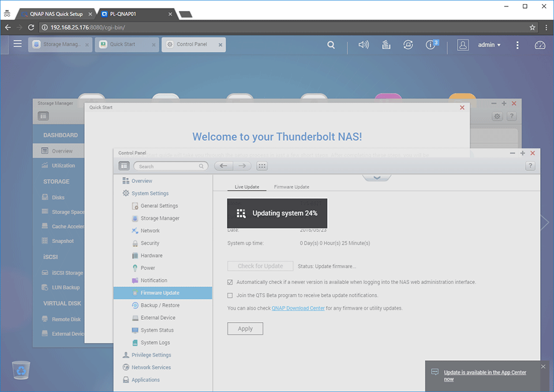Open External Device in Control Panel sidebar
The image size is (554, 392).
[x=158, y=318]
